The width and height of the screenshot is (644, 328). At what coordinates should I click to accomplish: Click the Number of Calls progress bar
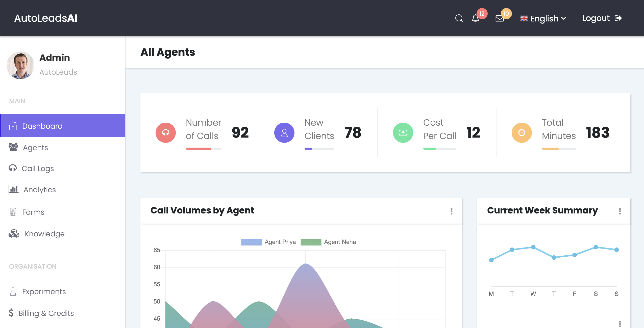(x=204, y=149)
